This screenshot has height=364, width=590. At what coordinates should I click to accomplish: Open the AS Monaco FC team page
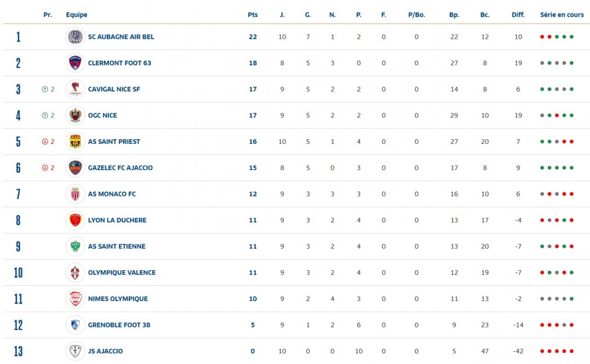tap(111, 194)
